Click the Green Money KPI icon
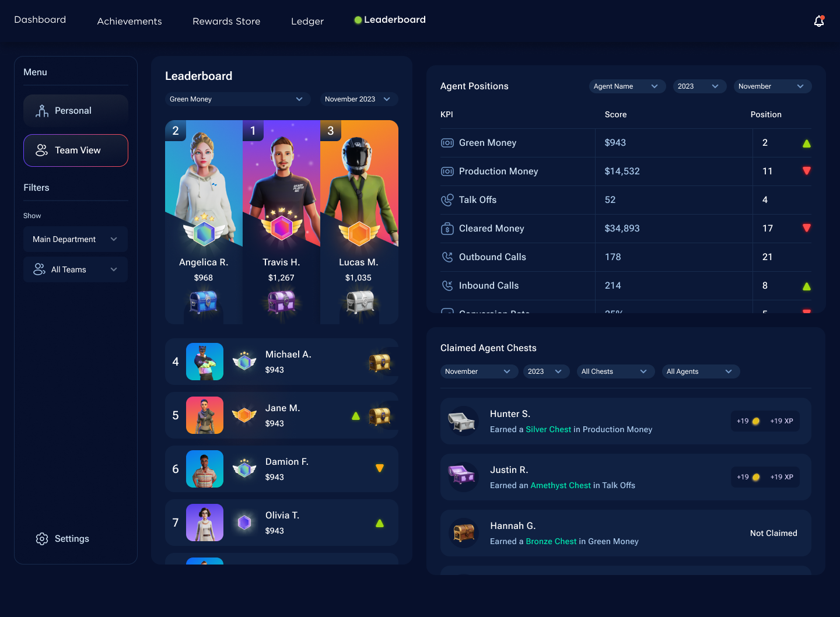Screen dimensions: 840x617 tap(447, 143)
